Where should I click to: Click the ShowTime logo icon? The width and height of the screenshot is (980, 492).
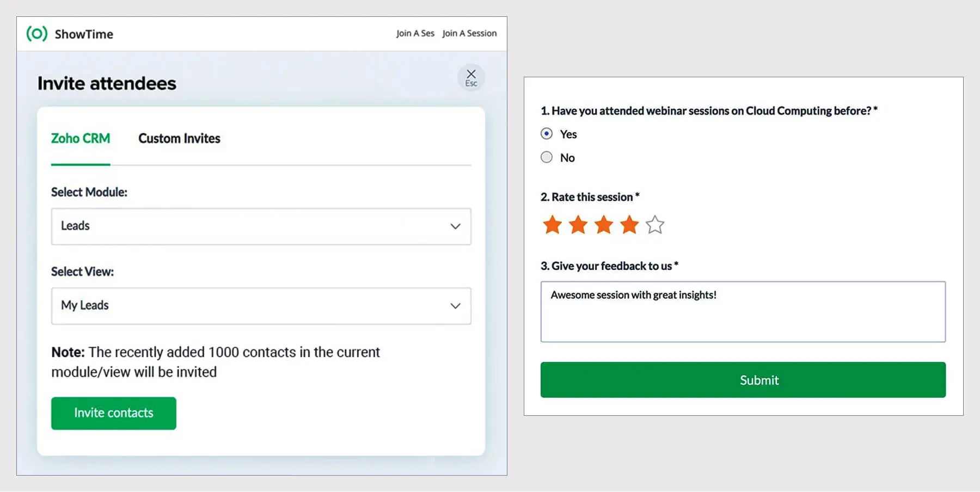37,34
